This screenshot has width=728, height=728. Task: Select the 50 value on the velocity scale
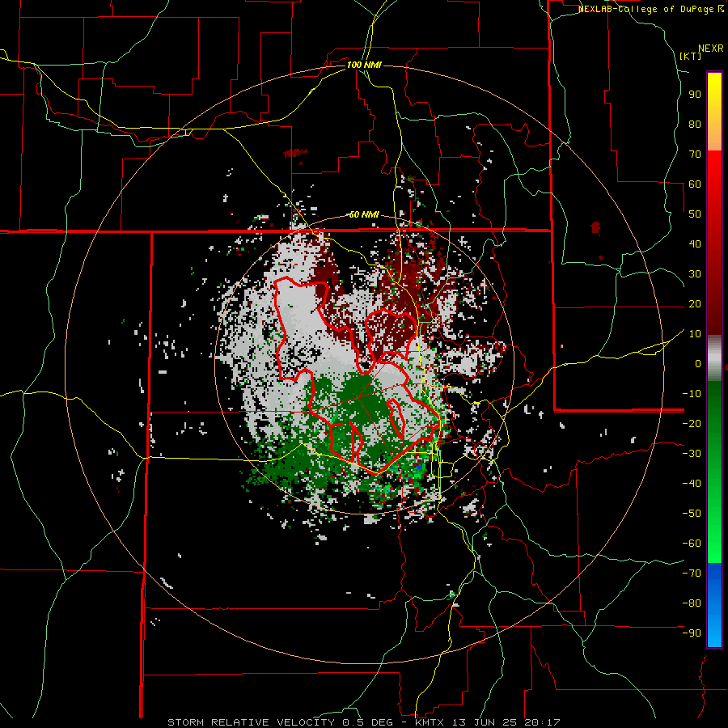pyautogui.click(x=695, y=214)
